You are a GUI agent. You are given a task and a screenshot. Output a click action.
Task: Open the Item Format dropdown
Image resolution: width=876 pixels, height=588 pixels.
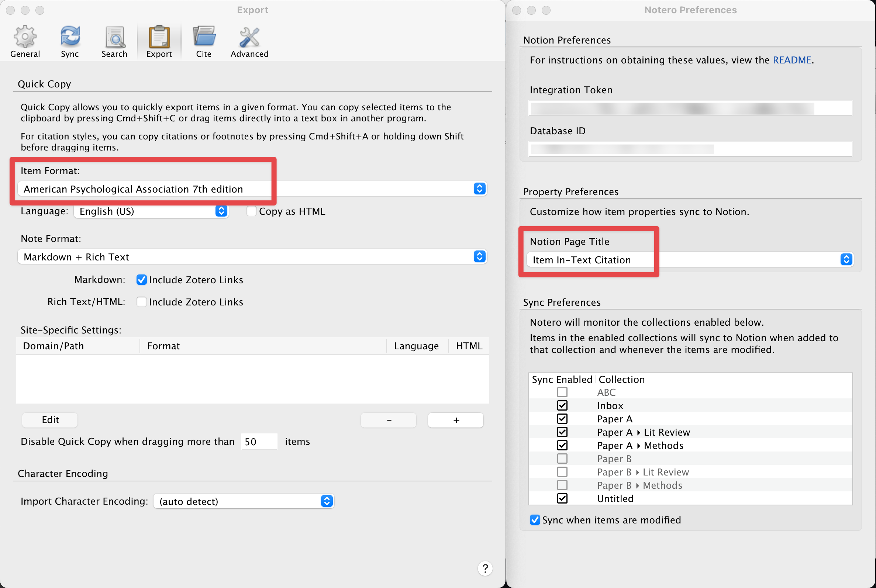coord(479,188)
